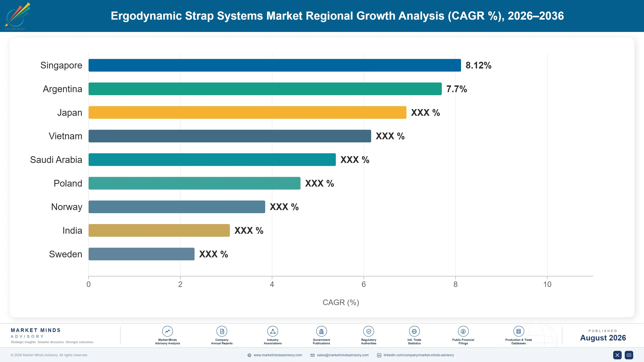The image size is (644, 362).
Task: Select the Vietnam dark slate bar
Action: pyautogui.click(x=230, y=136)
